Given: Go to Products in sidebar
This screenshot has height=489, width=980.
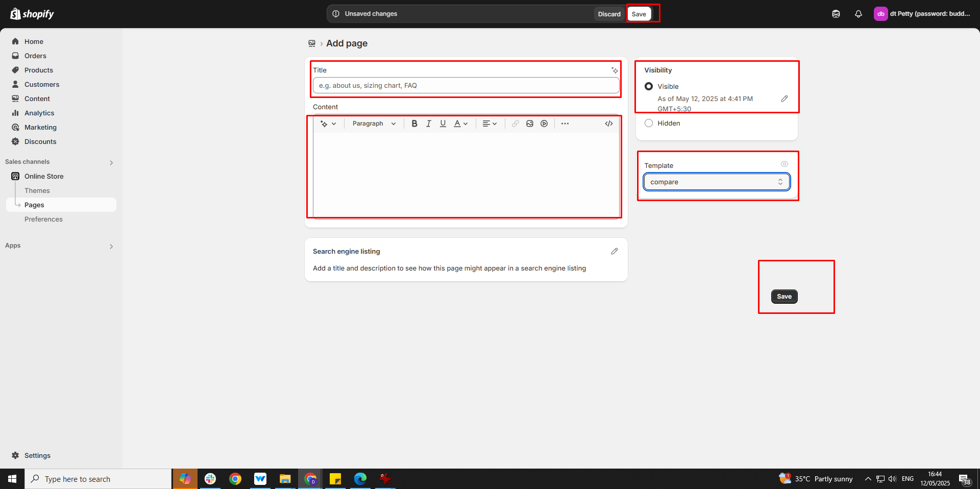Looking at the screenshot, I should pos(38,70).
